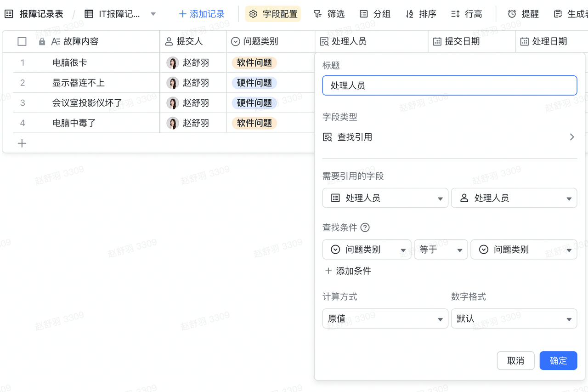Viewport: 588px width, 392px height.
Task: Open the 排序 sort tool
Action: click(421, 14)
